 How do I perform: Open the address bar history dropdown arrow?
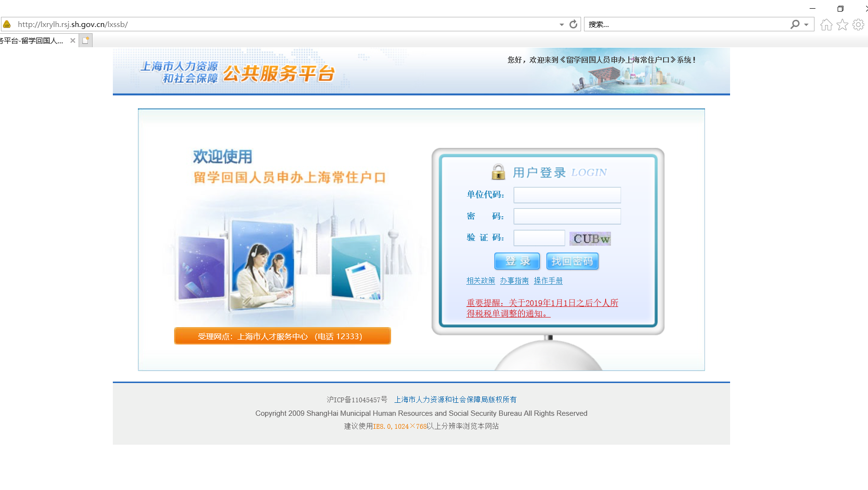562,25
